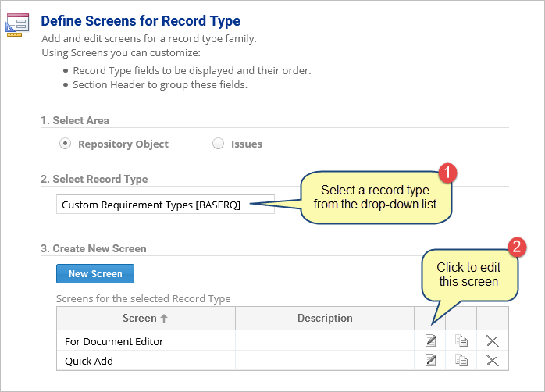545x392 pixels.
Task: Delete the Quick Add screen
Action: tap(493, 361)
